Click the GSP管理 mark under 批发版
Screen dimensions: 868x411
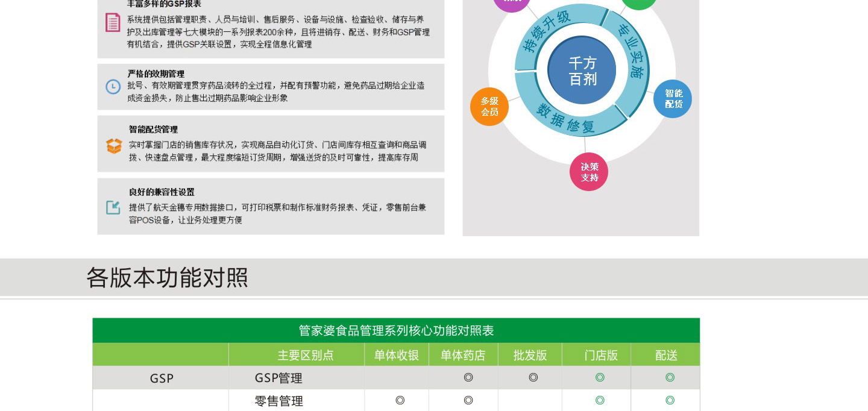click(533, 378)
